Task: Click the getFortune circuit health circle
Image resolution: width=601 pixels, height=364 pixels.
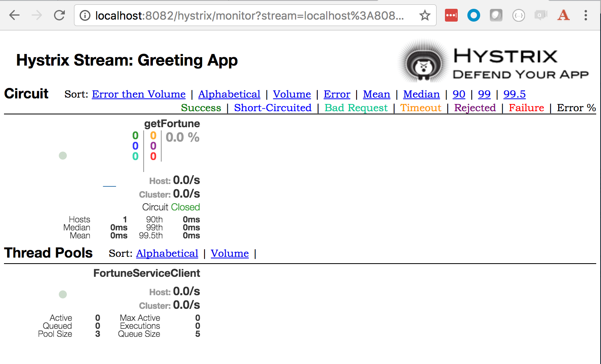Action: 63,156
